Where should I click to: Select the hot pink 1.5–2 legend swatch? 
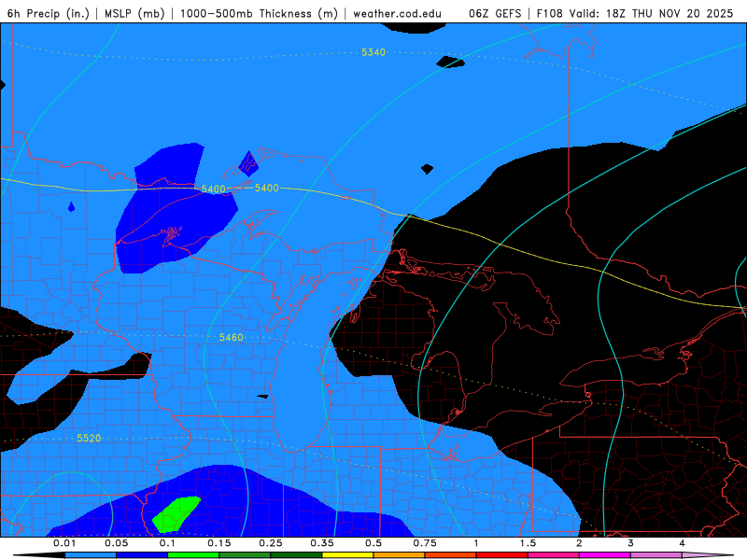(x=554, y=555)
